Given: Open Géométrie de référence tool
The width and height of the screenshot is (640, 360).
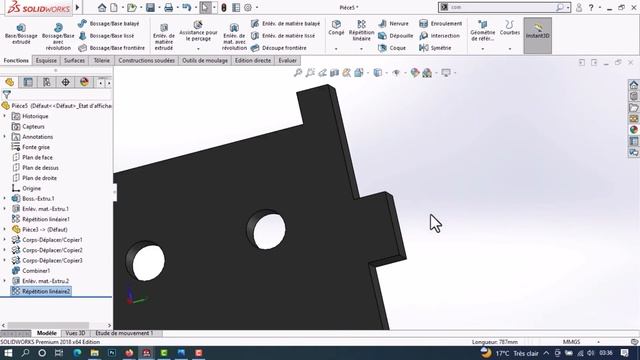Looking at the screenshot, I should tap(482, 31).
